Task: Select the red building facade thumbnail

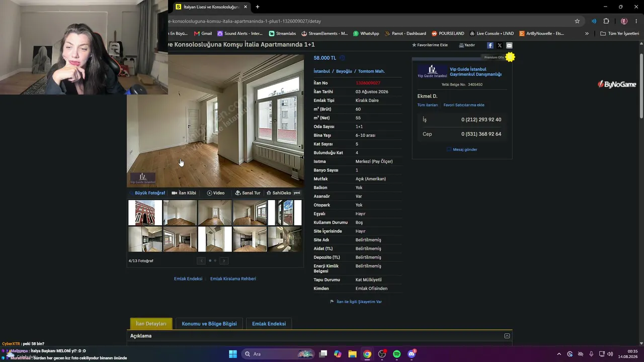Action: click(x=145, y=213)
